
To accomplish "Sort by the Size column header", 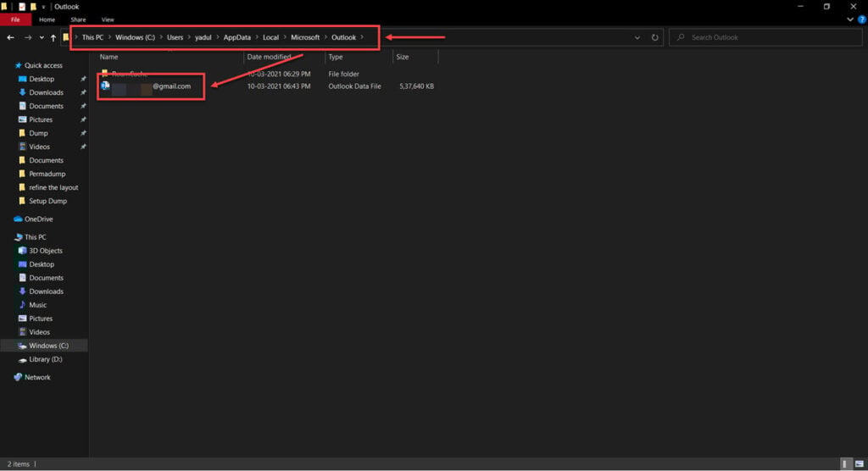I will pyautogui.click(x=403, y=57).
